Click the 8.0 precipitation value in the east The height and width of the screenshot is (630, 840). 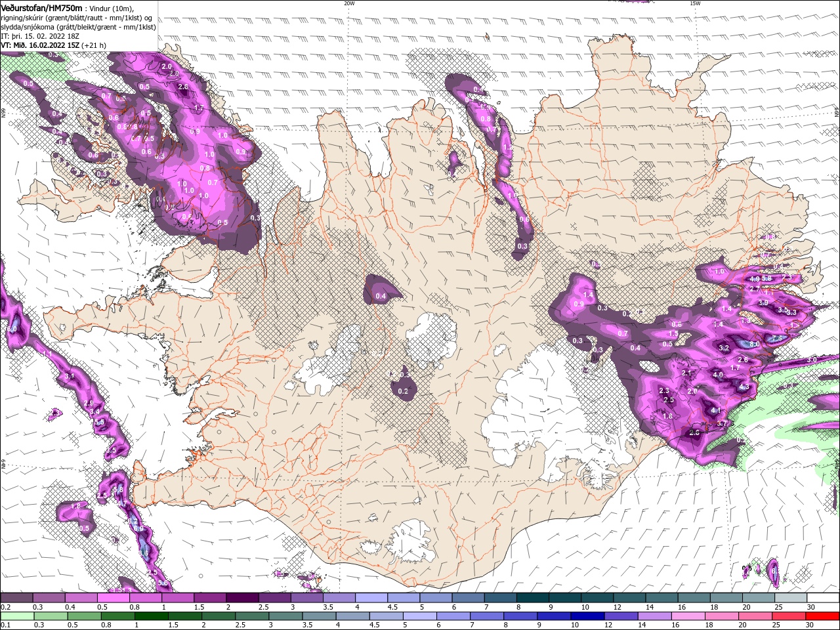tap(755, 344)
